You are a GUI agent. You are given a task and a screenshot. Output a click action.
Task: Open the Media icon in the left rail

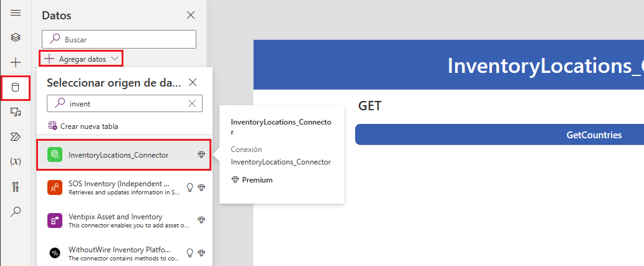(x=16, y=112)
